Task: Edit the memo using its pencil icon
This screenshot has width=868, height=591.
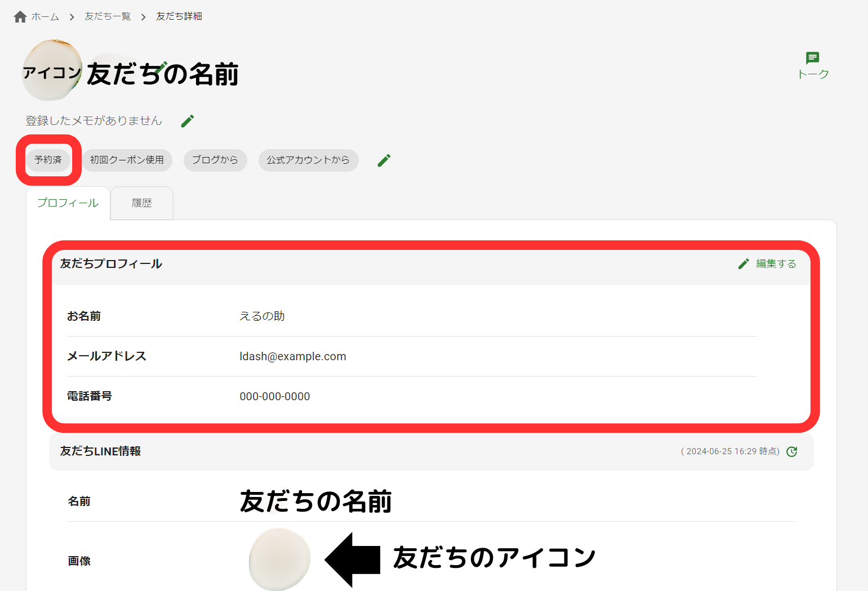Action: (x=188, y=120)
